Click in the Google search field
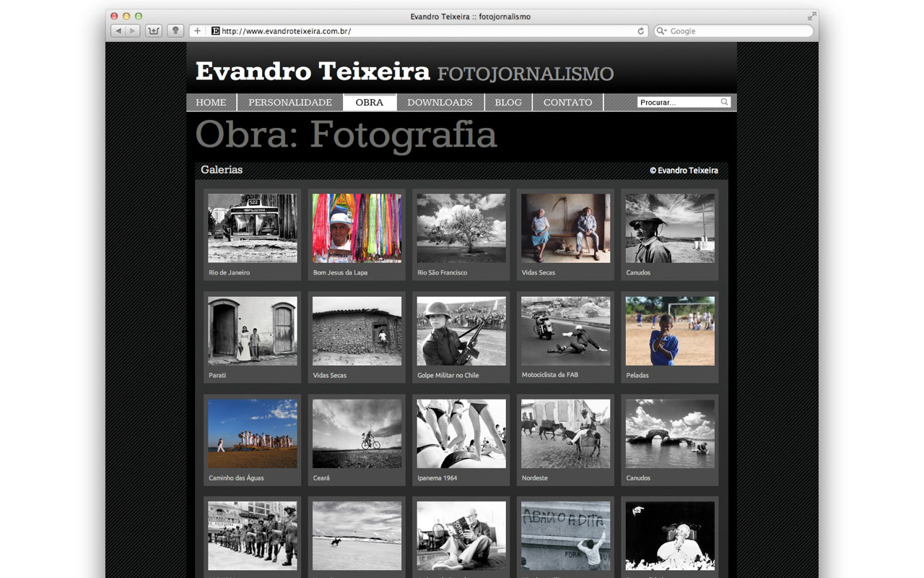924x578 pixels. [x=736, y=31]
